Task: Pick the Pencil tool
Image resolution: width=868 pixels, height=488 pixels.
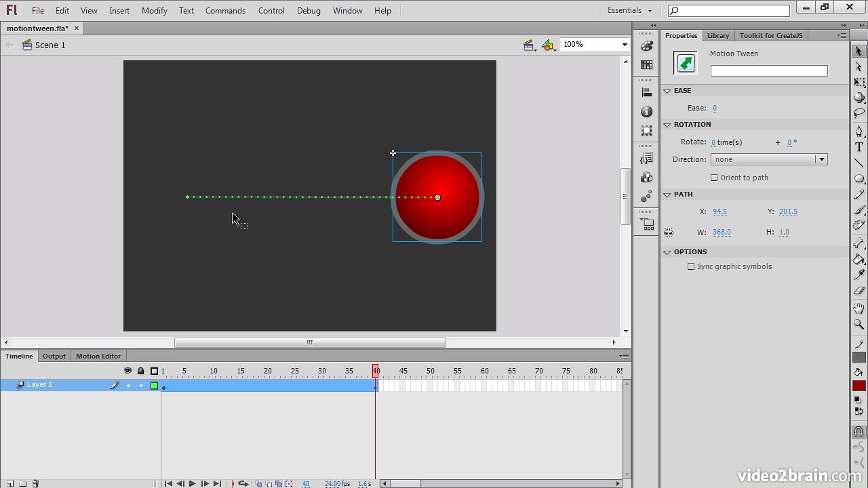Action: pyautogui.click(x=859, y=194)
